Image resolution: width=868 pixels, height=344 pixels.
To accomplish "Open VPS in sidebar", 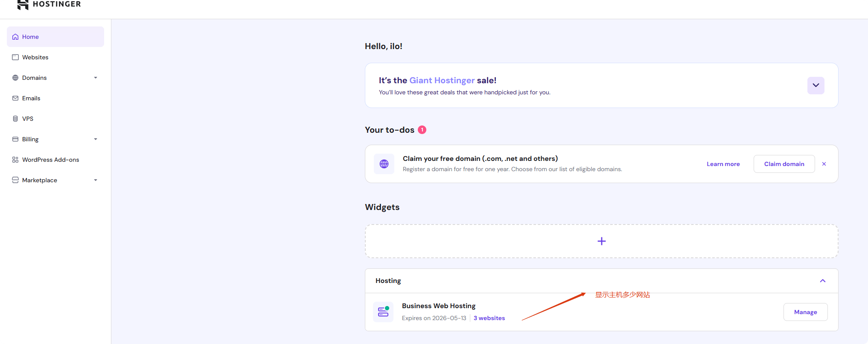I will (x=55, y=119).
